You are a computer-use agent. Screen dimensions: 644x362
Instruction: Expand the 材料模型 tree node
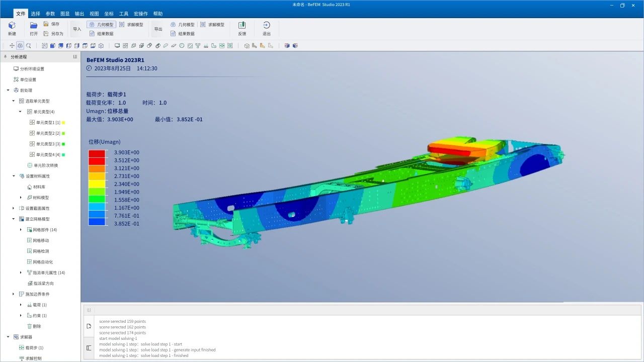[21, 198]
